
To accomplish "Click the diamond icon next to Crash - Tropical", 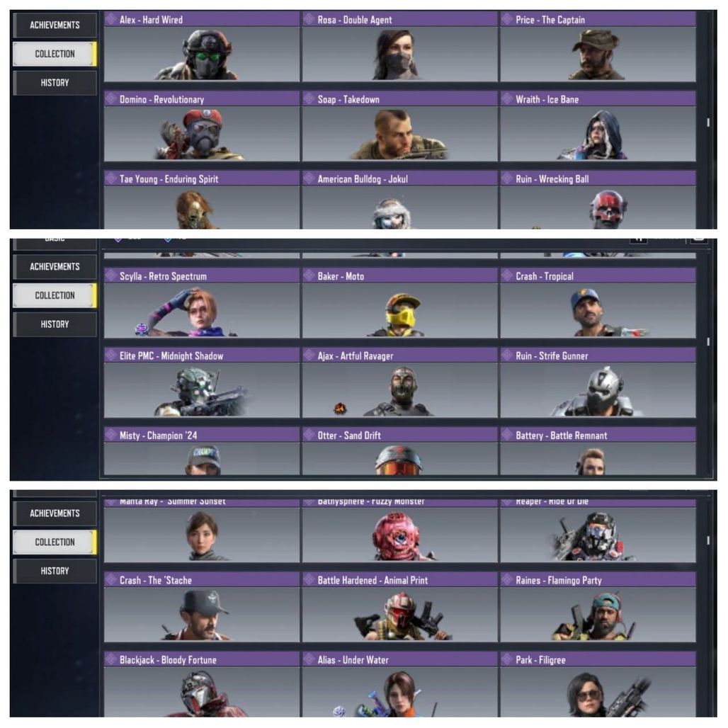I will pos(507,275).
